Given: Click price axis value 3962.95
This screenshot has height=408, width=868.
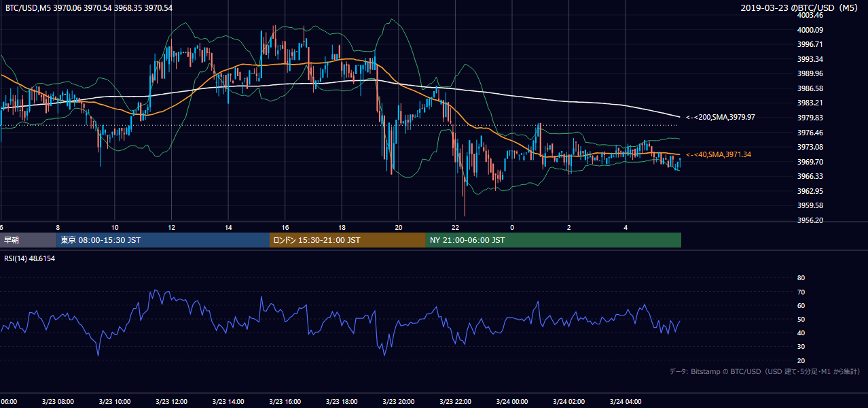Looking at the screenshot, I should click(810, 191).
